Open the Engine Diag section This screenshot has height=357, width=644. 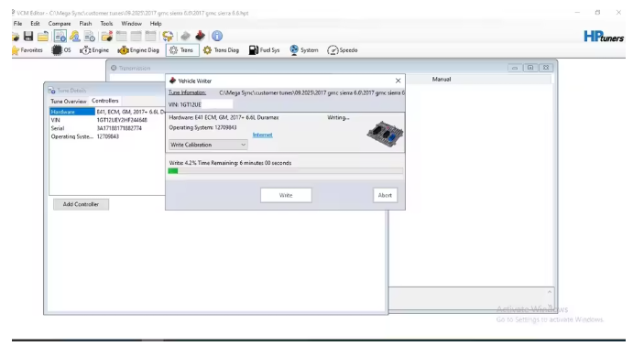coord(138,50)
